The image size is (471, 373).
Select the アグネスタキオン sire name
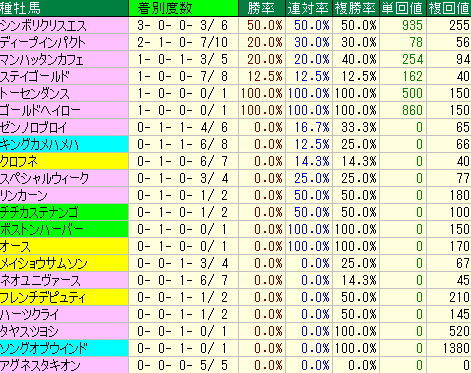pyautogui.click(x=40, y=365)
